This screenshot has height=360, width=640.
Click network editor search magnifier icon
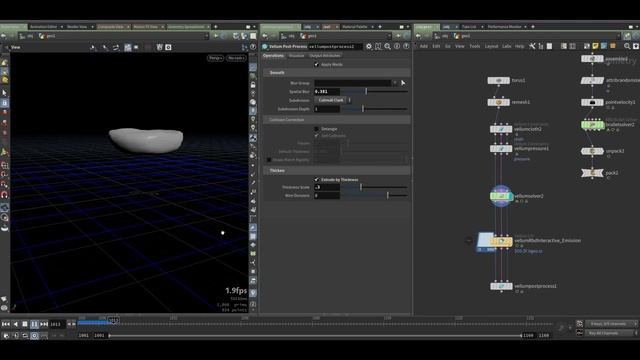coord(627,46)
